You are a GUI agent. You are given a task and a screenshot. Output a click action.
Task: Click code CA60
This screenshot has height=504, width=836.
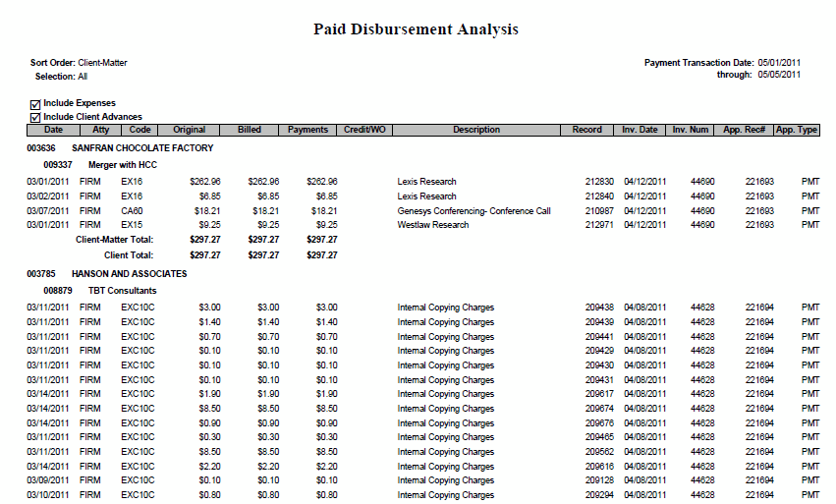tap(132, 211)
